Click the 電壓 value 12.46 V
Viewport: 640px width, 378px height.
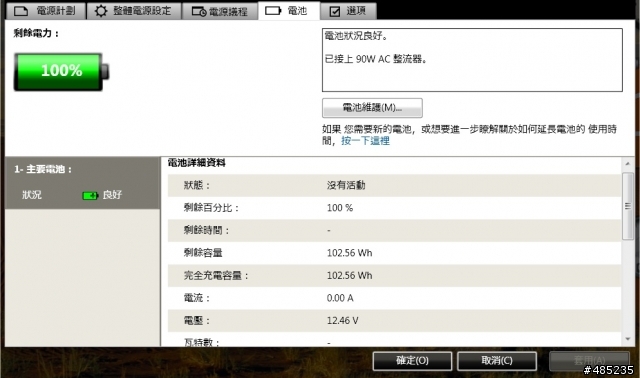tap(342, 320)
